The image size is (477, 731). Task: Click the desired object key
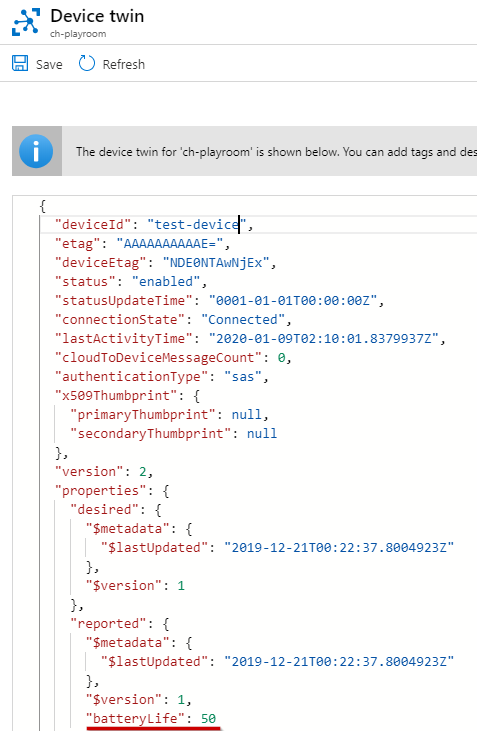(x=104, y=510)
